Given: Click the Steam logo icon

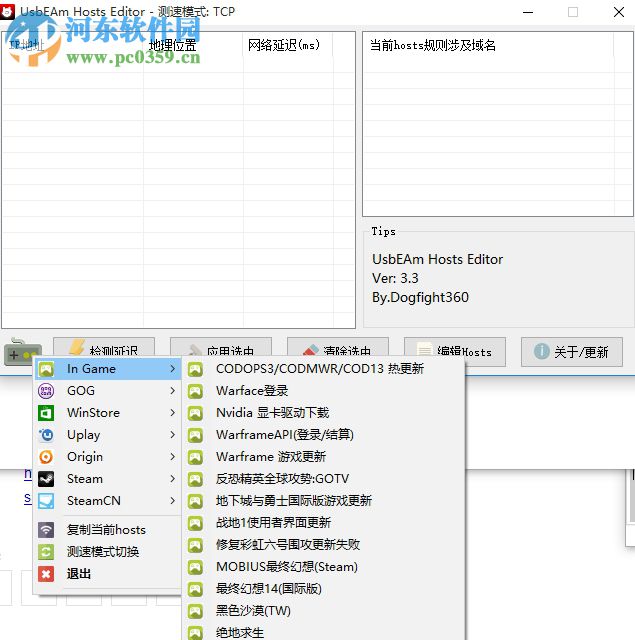Looking at the screenshot, I should pos(46,479).
